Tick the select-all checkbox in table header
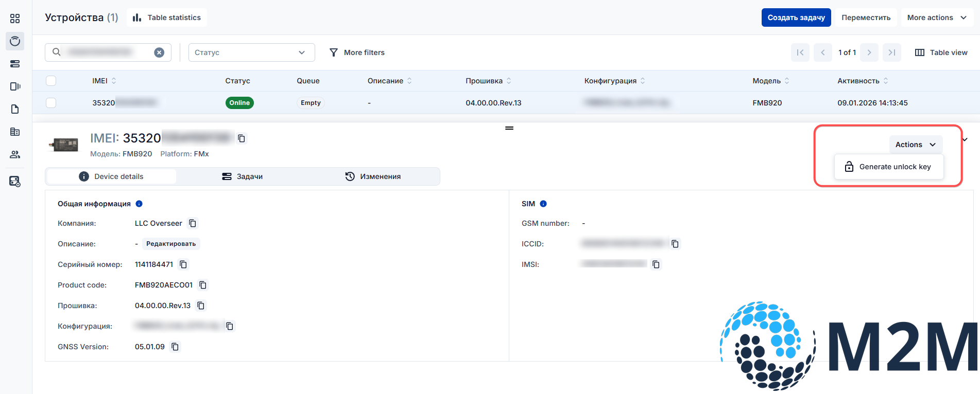Image resolution: width=980 pixels, height=394 pixels. pyautogui.click(x=51, y=81)
